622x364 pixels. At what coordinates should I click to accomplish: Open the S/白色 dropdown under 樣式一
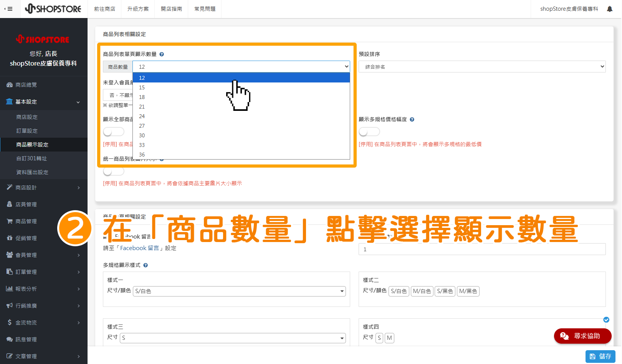coord(239,291)
